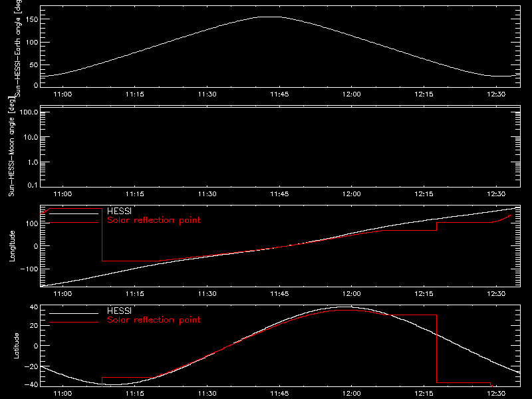
Task: Click the Earth angle curve peak near 11:45
Action: point(270,17)
